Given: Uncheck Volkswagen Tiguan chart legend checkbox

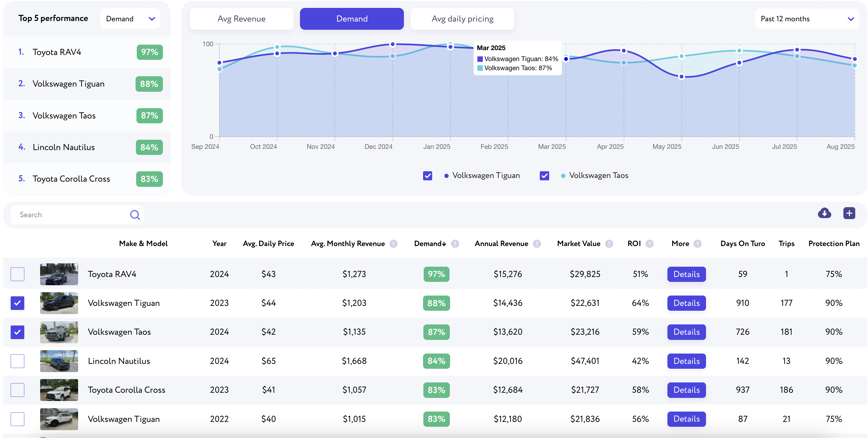Looking at the screenshot, I should (x=427, y=176).
